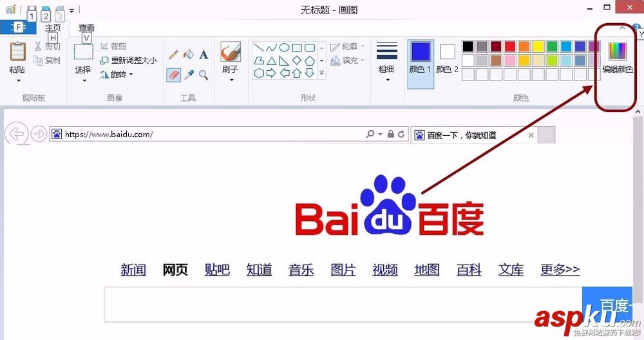Click 剪切 cut with scissors icon
This screenshot has width=644, height=340.
tap(47, 46)
